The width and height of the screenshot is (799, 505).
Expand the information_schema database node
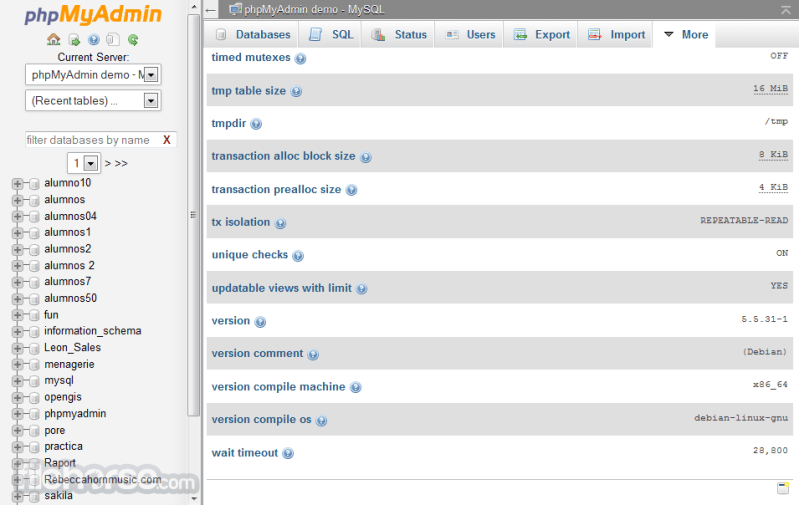pyautogui.click(x=17, y=331)
